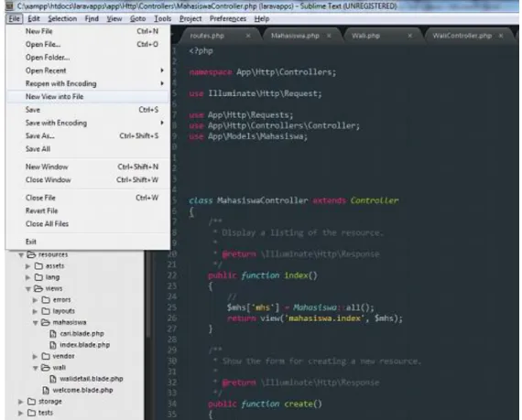522x420 pixels.
Task: Click Close All Files menu entry
Action: coord(88,224)
